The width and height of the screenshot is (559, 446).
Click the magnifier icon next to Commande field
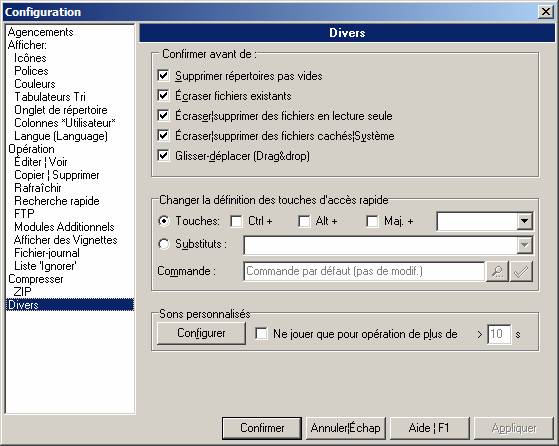497,272
